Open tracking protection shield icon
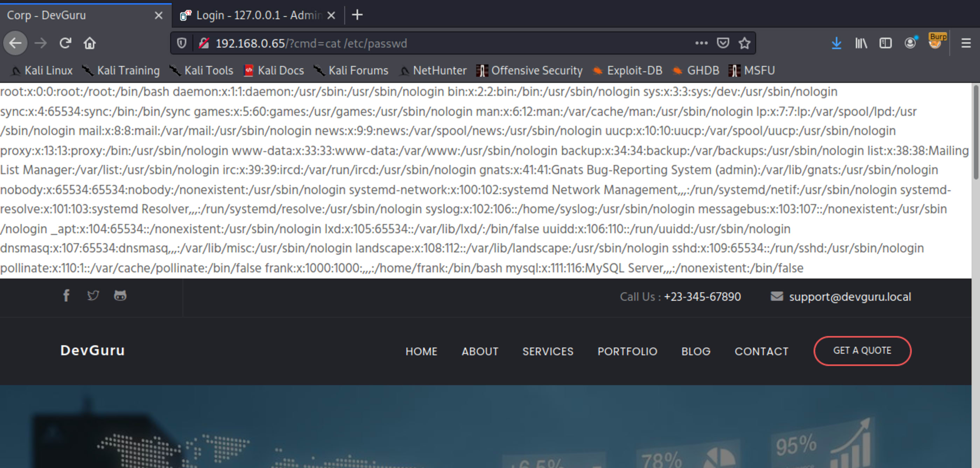The height and width of the screenshot is (468, 980). [x=182, y=43]
